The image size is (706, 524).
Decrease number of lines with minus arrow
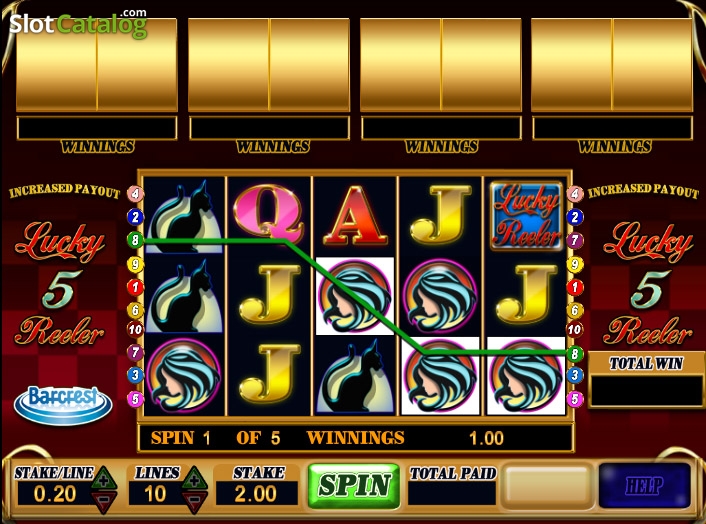195,501
